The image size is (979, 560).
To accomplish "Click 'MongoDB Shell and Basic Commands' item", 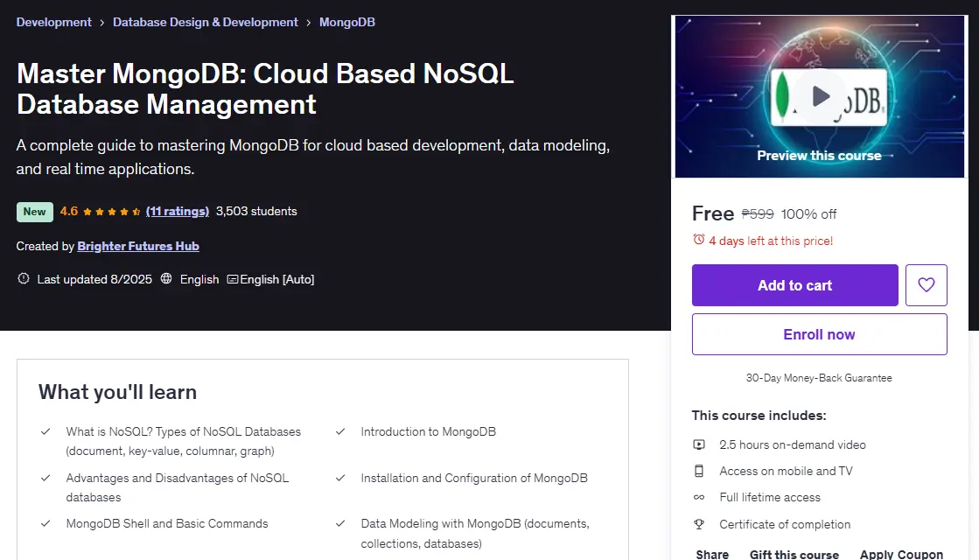I will [x=167, y=523].
